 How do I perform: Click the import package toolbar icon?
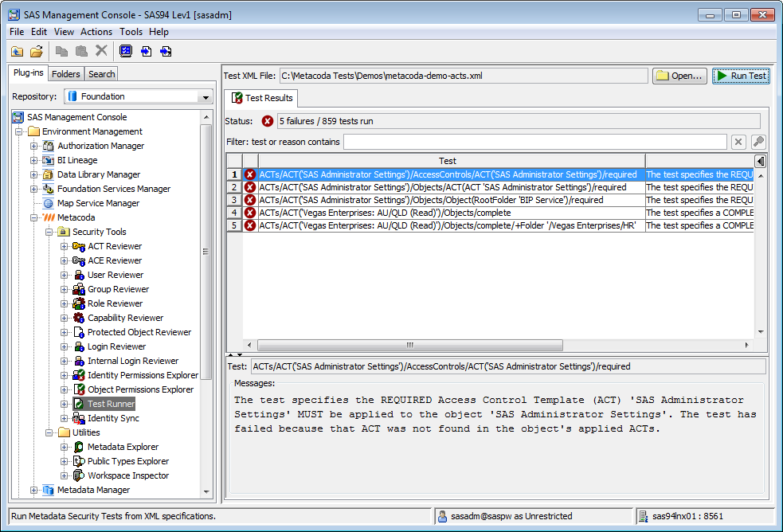(146, 52)
